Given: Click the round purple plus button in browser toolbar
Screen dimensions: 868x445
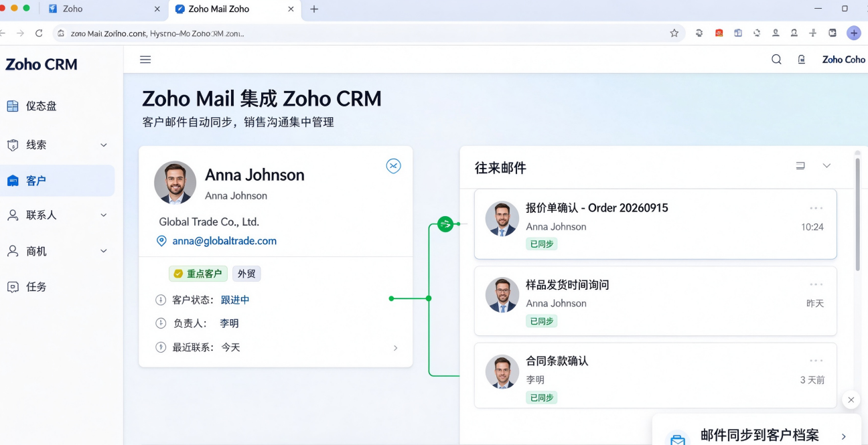Looking at the screenshot, I should (854, 33).
